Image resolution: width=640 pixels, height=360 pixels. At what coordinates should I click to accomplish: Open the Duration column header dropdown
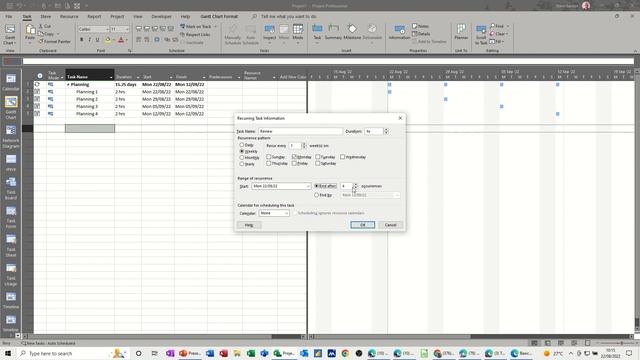coord(138,77)
